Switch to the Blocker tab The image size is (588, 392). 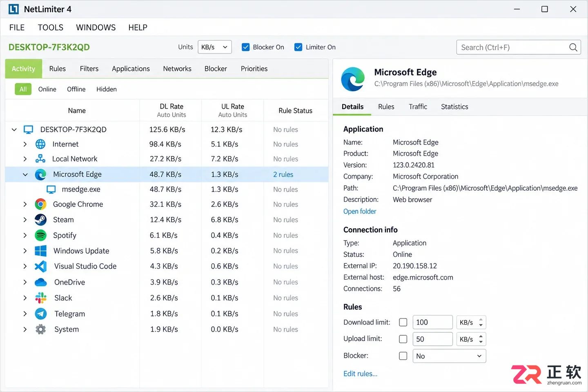coord(216,69)
